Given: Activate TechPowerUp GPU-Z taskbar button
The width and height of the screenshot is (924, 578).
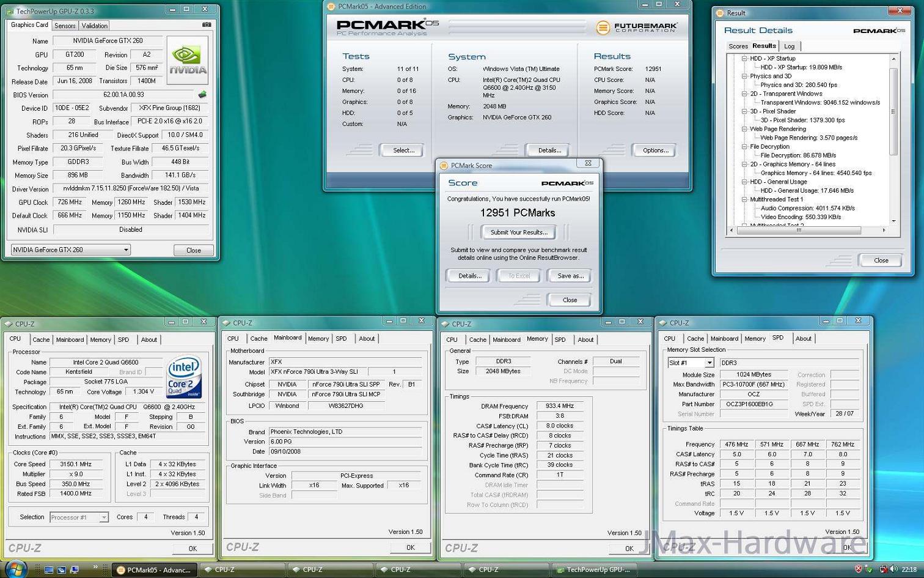Looking at the screenshot, I should [594, 569].
